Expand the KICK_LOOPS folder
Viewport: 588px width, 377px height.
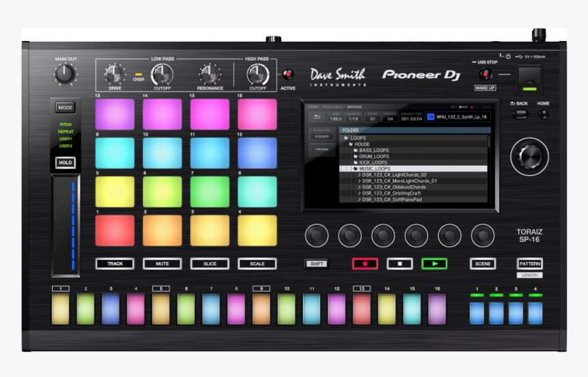(x=413, y=162)
